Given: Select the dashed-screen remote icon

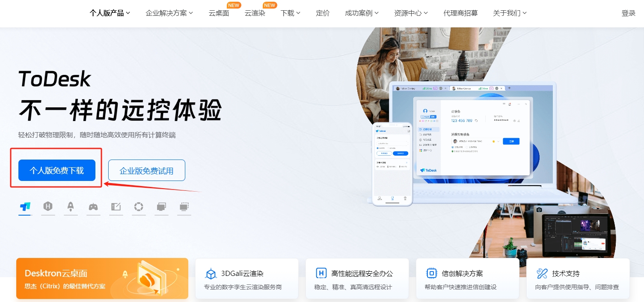Looking at the screenshot, I should pyautogui.click(x=184, y=207).
